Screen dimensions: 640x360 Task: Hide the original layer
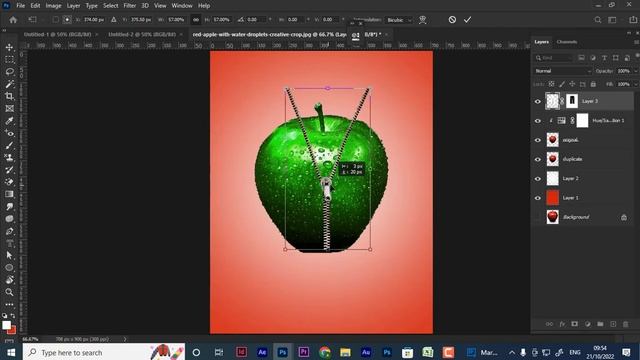pos(538,140)
